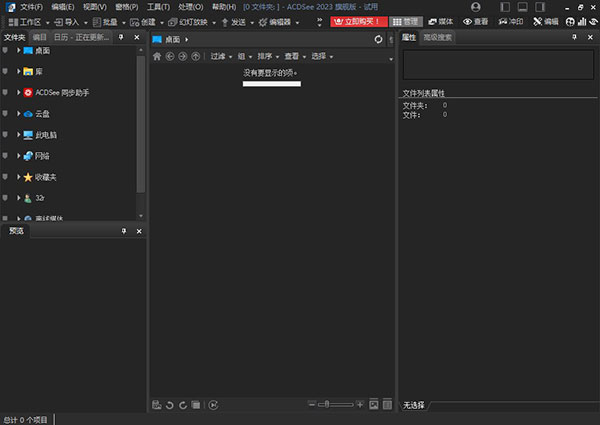600x425 pixels.
Task: Open the 文件(F) menu
Action: point(31,7)
